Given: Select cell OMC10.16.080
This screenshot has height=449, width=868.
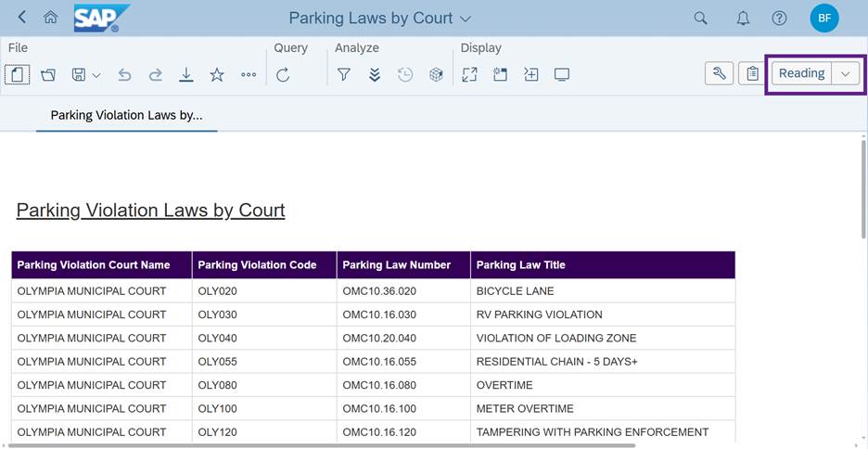Looking at the screenshot, I should [x=403, y=385].
